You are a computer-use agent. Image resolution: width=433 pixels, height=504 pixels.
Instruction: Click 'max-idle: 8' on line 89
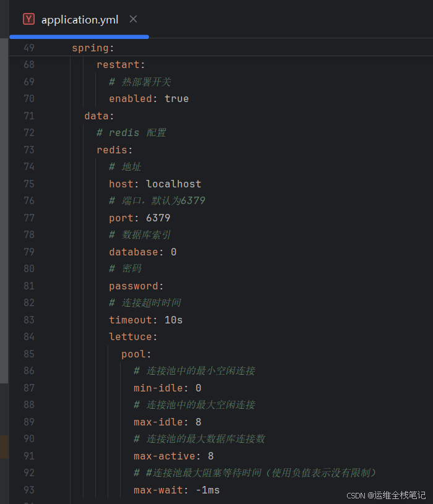(168, 422)
